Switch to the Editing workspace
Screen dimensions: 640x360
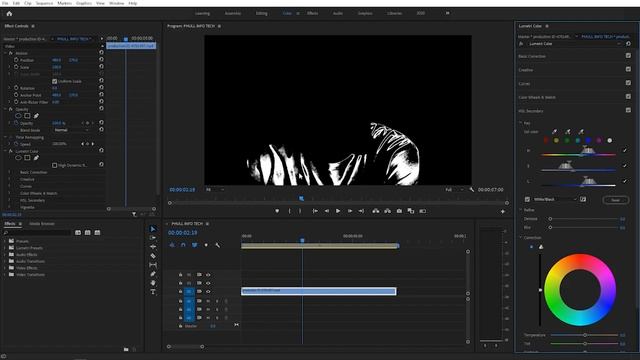(262, 13)
